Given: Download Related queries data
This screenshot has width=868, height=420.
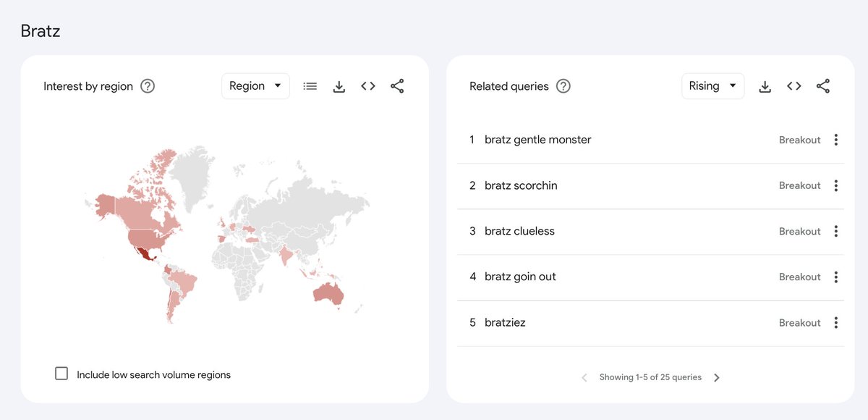Looking at the screenshot, I should tap(765, 86).
